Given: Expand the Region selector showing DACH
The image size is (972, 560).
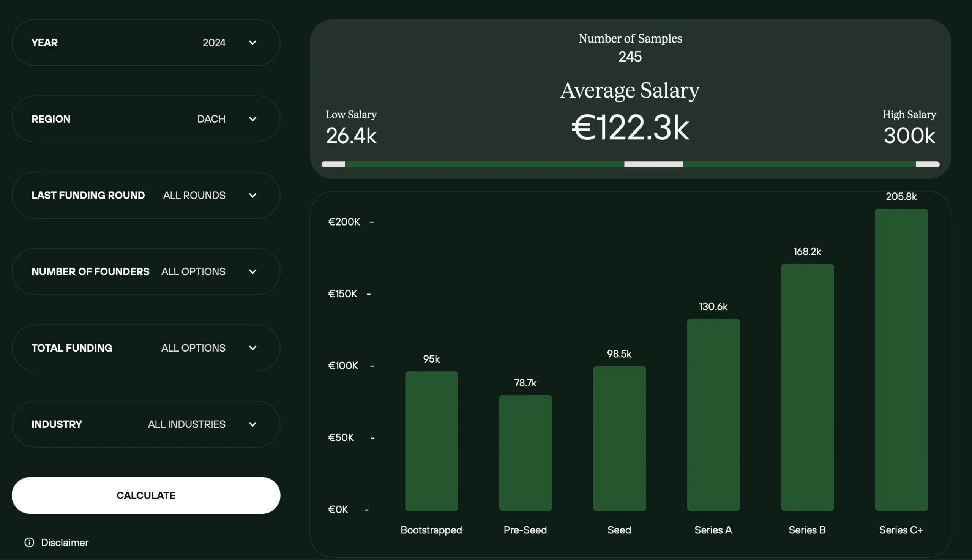Looking at the screenshot, I should click(145, 118).
